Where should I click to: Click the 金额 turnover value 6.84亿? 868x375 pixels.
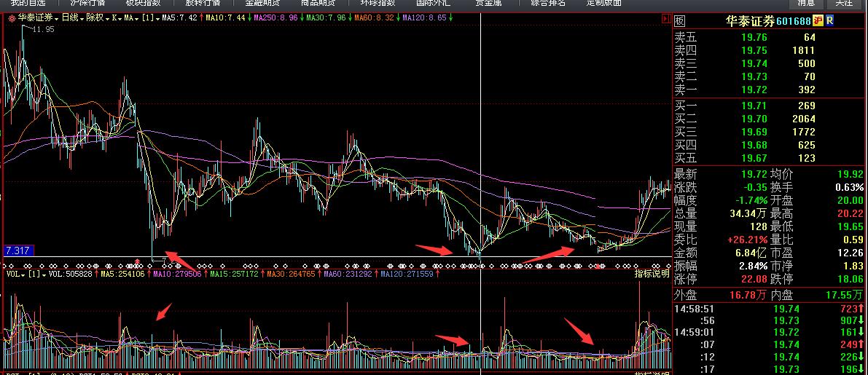pos(751,253)
